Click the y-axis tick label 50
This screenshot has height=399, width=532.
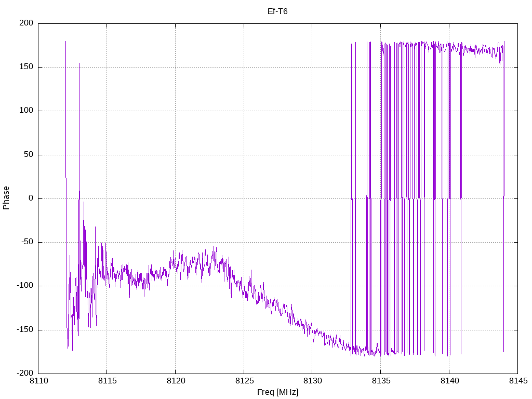click(x=29, y=154)
